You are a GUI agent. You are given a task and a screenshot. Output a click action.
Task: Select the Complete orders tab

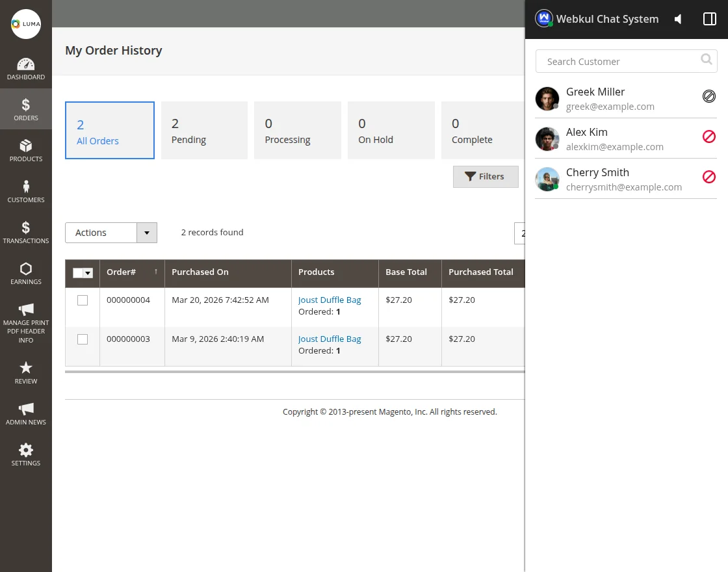pos(482,130)
